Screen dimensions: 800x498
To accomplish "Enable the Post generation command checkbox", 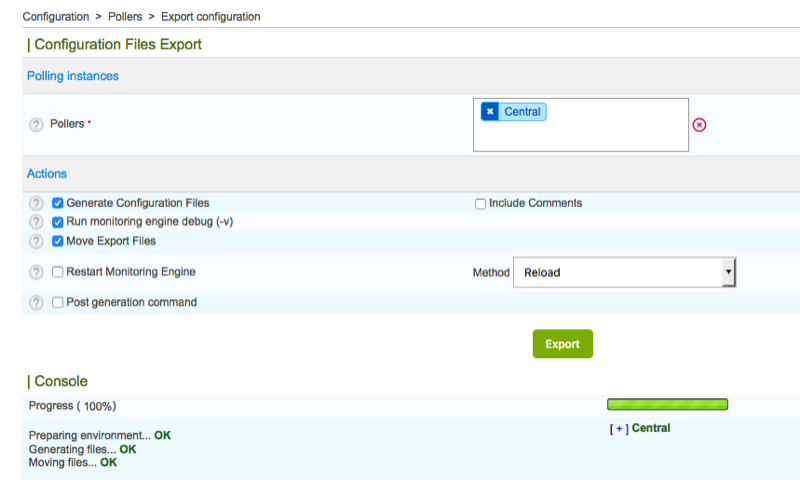I will click(58, 302).
